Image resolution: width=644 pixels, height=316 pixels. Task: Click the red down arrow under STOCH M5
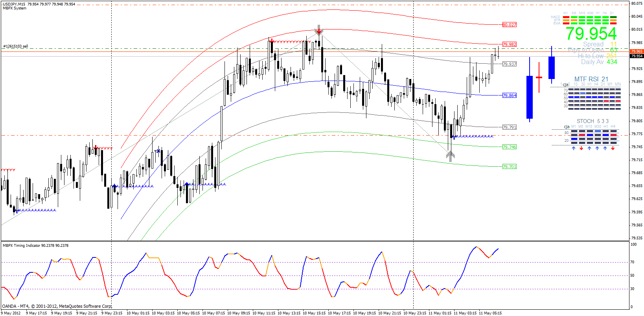pyautogui.click(x=581, y=148)
